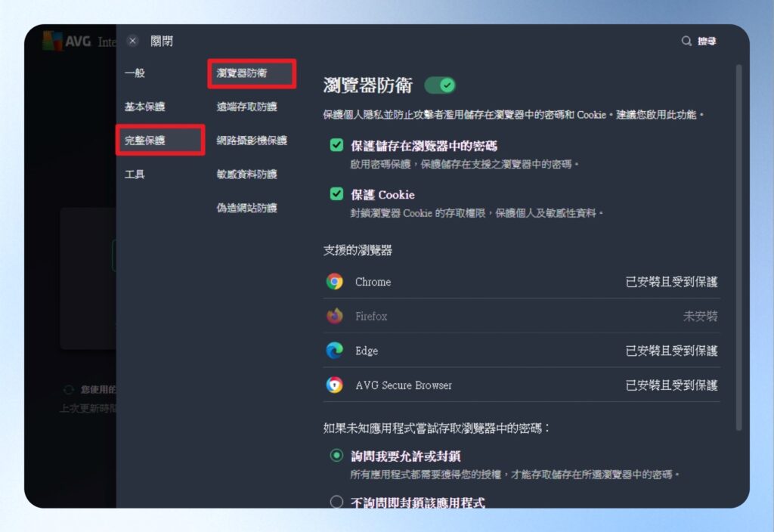The height and width of the screenshot is (532, 774).
Task: Open the 一般 settings category
Action: coord(135,73)
